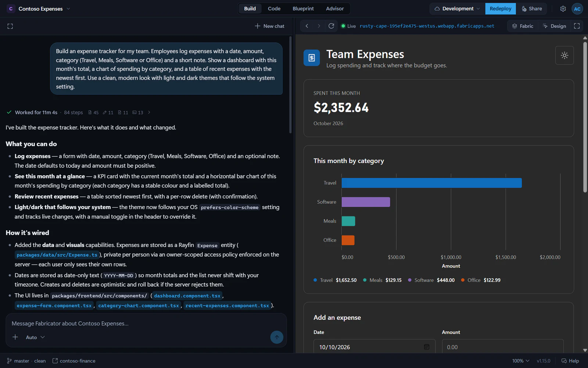Add an attachment with the plus icon
Viewport: 588px width, 368px height.
pyautogui.click(x=15, y=337)
